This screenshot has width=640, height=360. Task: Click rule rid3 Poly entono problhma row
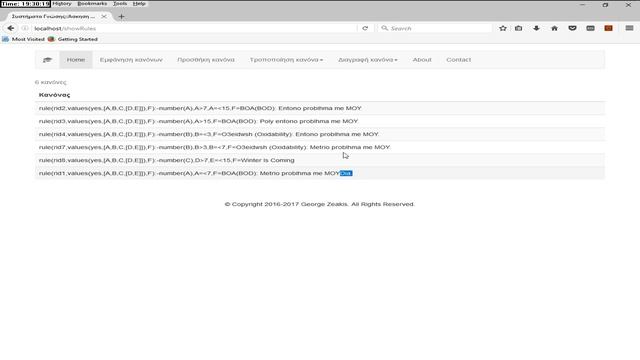(x=320, y=121)
